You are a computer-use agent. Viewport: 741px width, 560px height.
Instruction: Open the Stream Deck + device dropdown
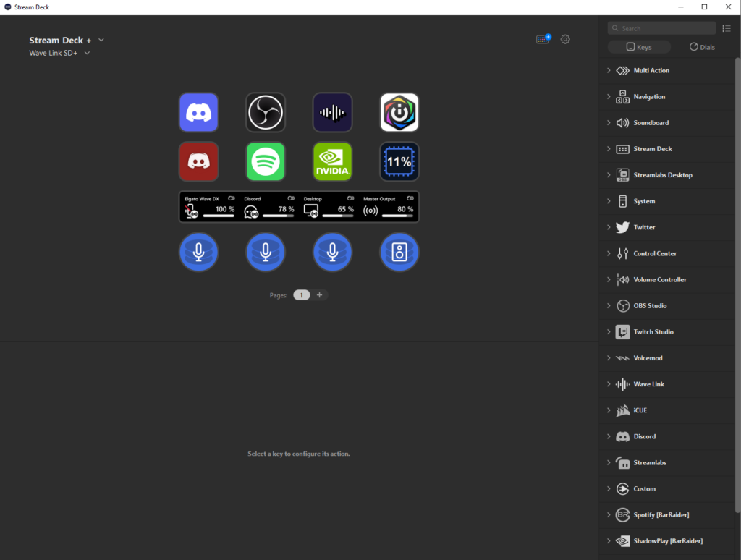pyautogui.click(x=101, y=40)
